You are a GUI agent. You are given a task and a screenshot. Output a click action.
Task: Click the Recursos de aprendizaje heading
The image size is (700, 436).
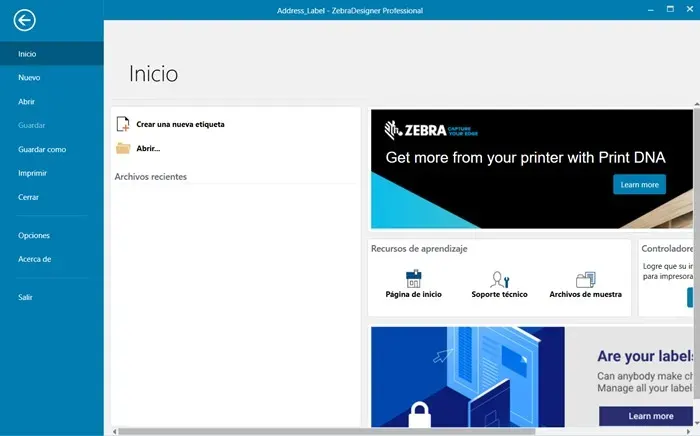point(419,249)
